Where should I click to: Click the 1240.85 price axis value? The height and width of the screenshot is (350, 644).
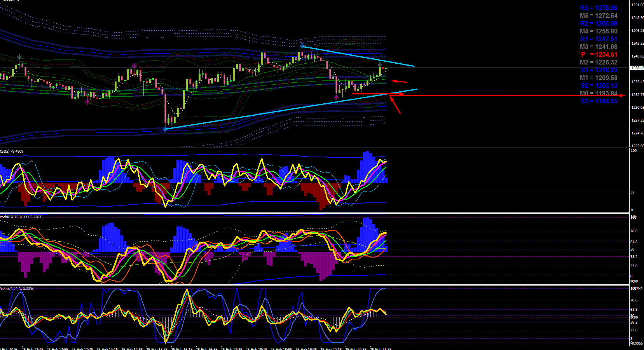click(x=638, y=56)
